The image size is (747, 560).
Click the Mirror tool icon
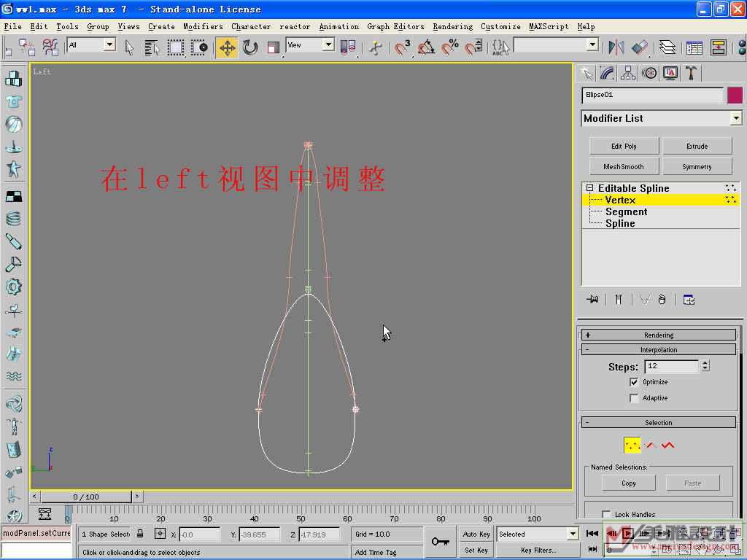[x=616, y=47]
